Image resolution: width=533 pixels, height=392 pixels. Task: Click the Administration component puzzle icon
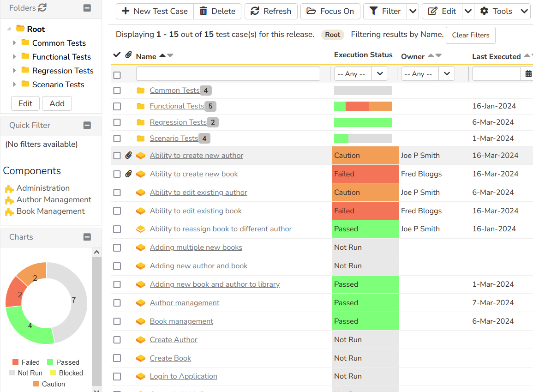pyautogui.click(x=9, y=189)
